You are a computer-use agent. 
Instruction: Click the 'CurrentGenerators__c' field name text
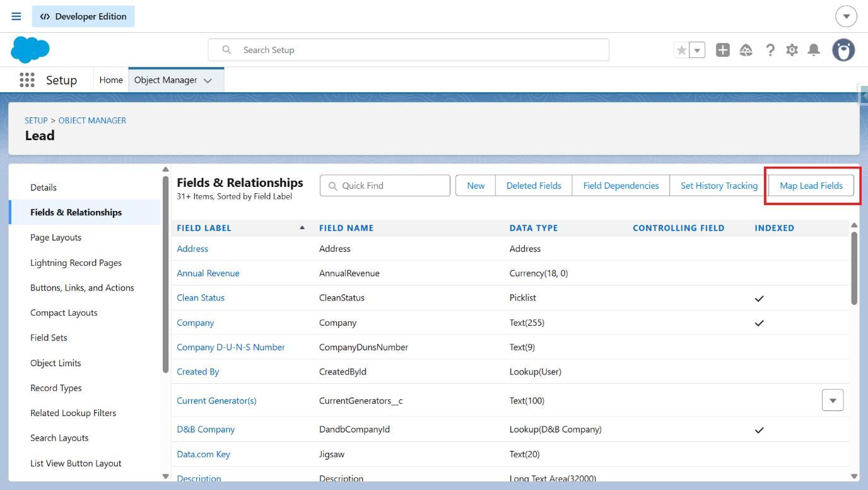(361, 401)
